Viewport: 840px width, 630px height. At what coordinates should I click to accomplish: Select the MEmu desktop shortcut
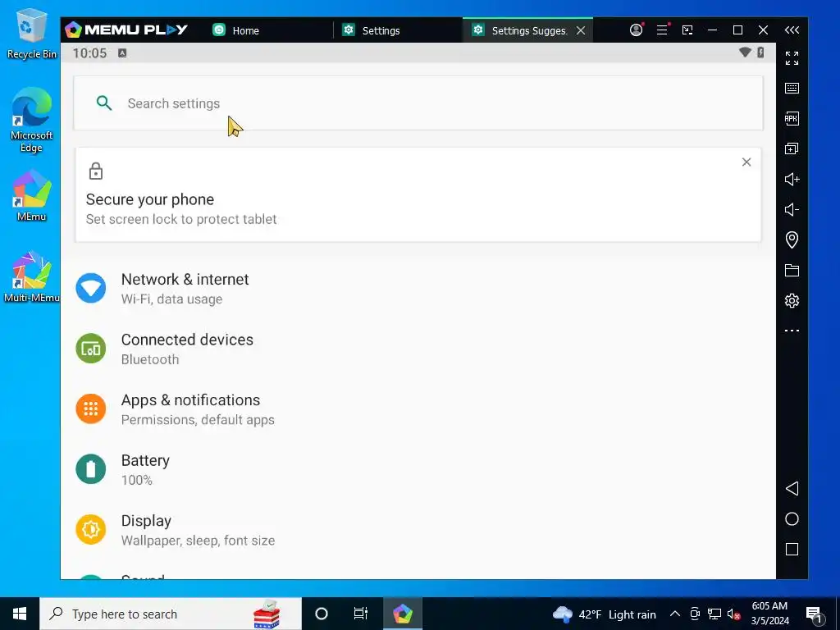(31, 195)
